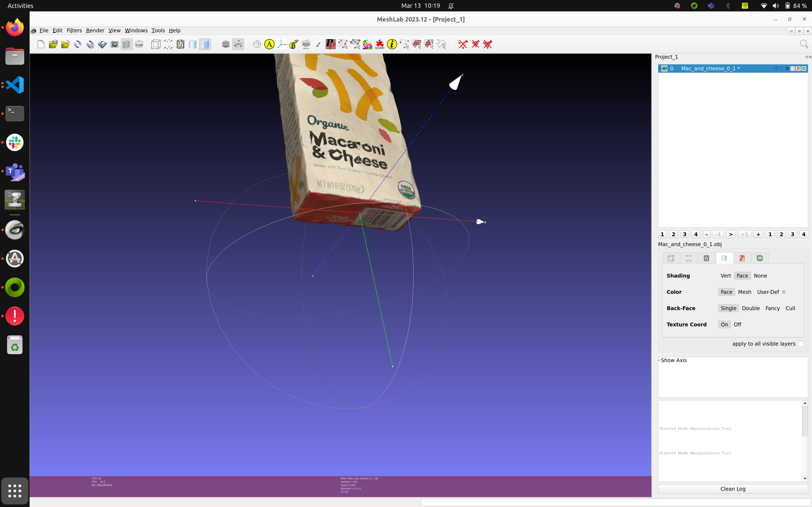This screenshot has width=812, height=507.
Task: Click the Georeferencing tool icon
Action: click(380, 44)
